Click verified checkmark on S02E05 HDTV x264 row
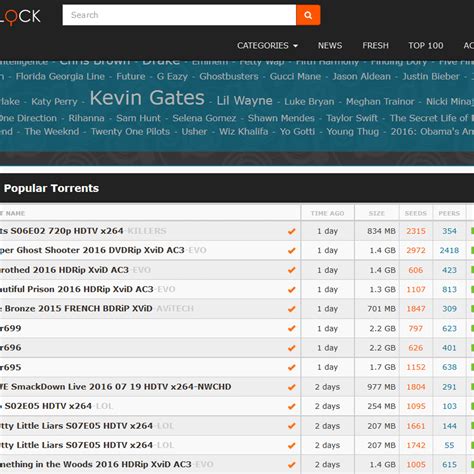Viewport: 474px width, 474px height. click(x=292, y=406)
